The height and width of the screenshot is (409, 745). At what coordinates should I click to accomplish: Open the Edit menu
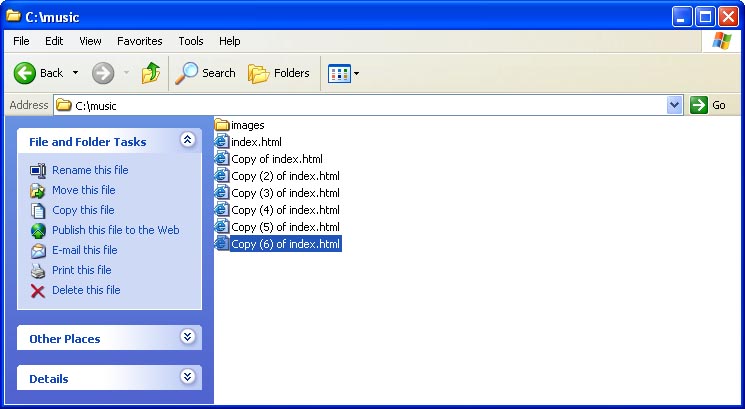pos(54,41)
